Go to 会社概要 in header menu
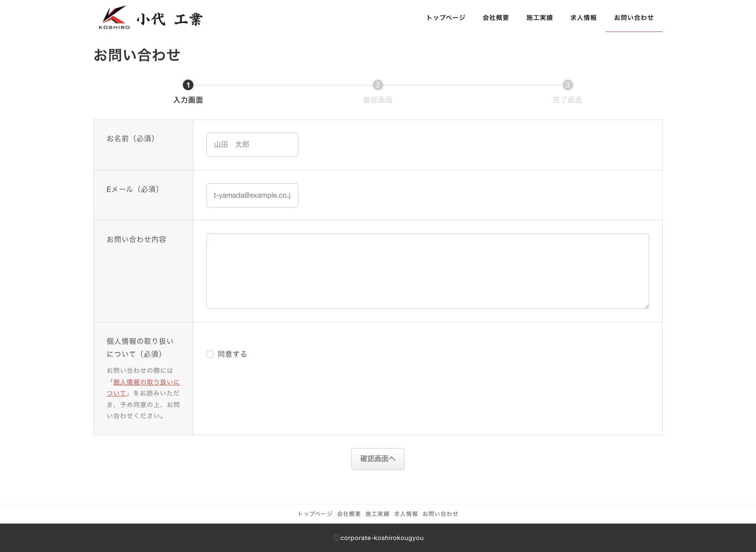The width and height of the screenshot is (756, 552). click(x=496, y=18)
